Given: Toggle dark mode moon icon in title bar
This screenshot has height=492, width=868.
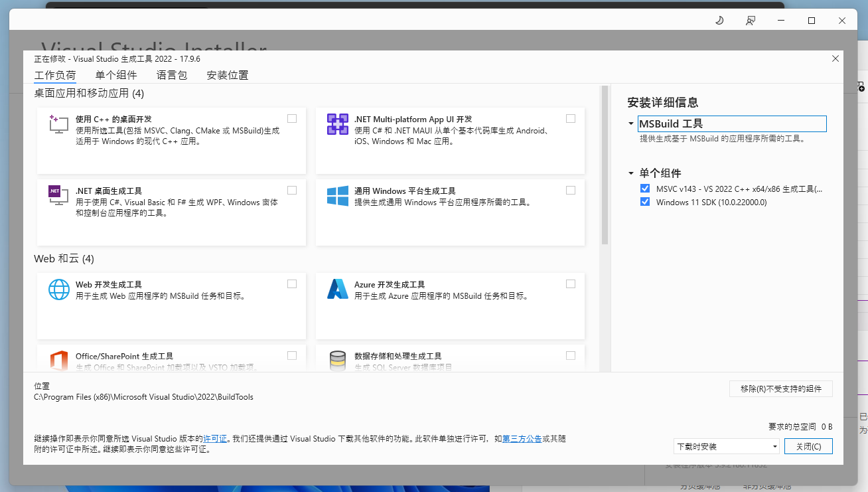Looking at the screenshot, I should click(719, 21).
